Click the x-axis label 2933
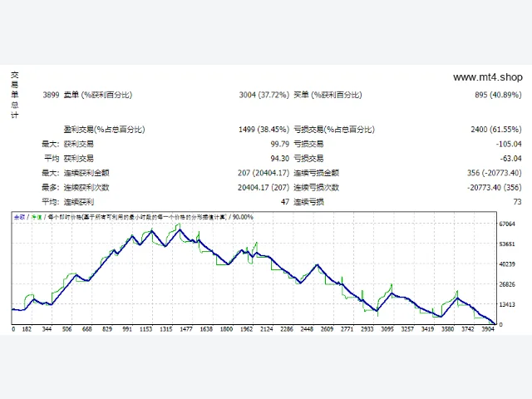Screen dimensions: 532x399 click(x=367, y=329)
